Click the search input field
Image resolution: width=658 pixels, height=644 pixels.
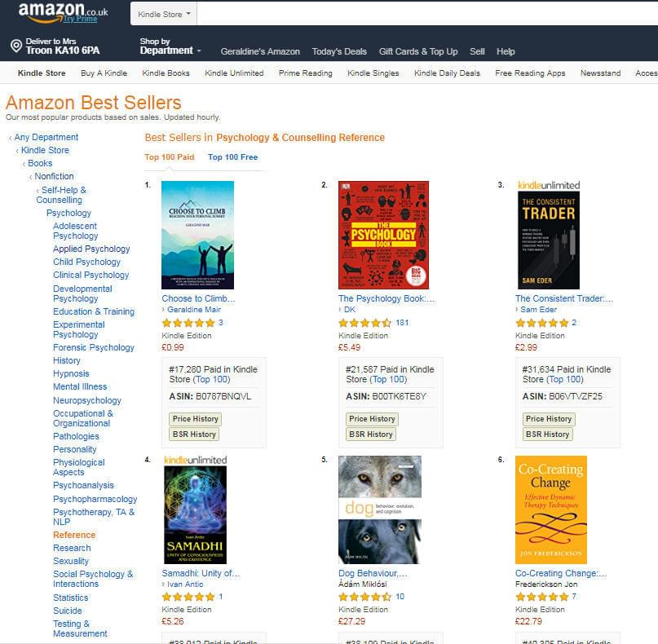point(427,14)
